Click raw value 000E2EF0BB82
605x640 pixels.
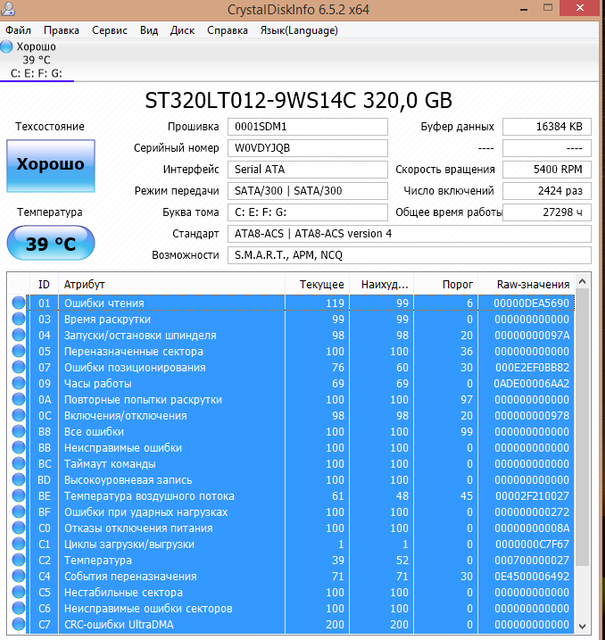532,367
